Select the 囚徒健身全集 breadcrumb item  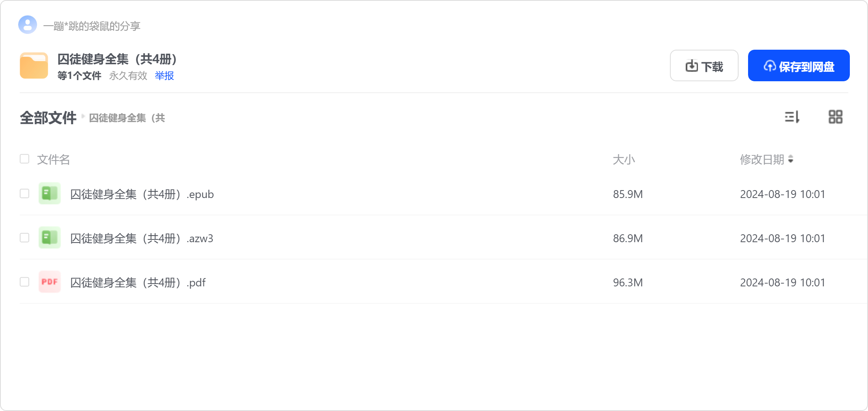click(127, 118)
